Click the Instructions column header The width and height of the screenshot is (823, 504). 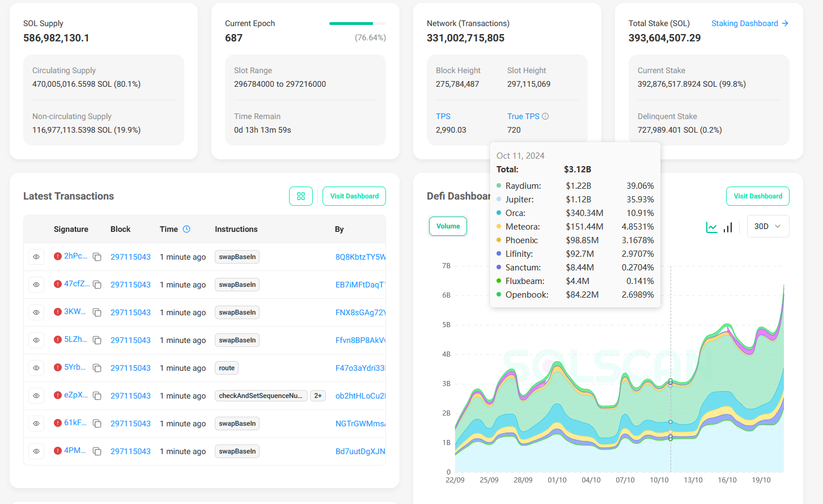[x=236, y=229]
